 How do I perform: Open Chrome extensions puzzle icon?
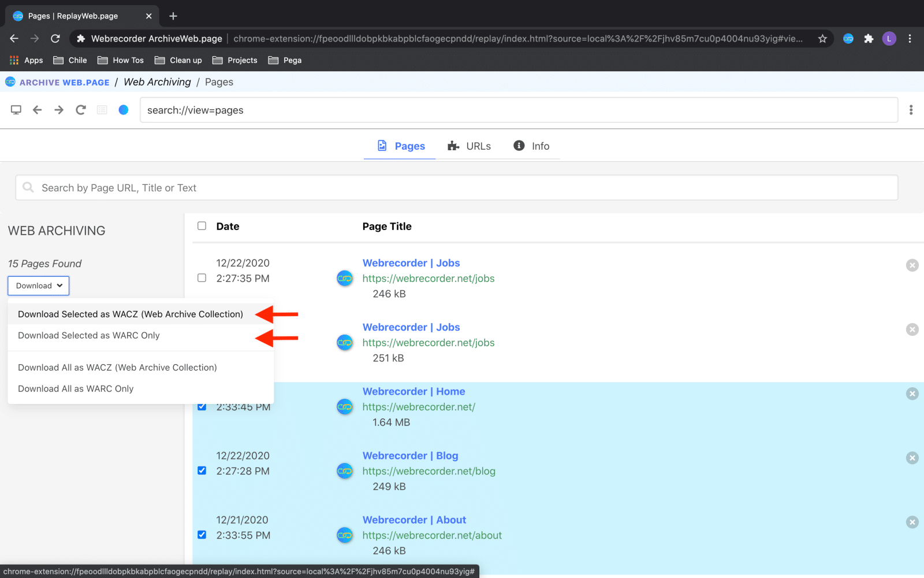coord(869,39)
